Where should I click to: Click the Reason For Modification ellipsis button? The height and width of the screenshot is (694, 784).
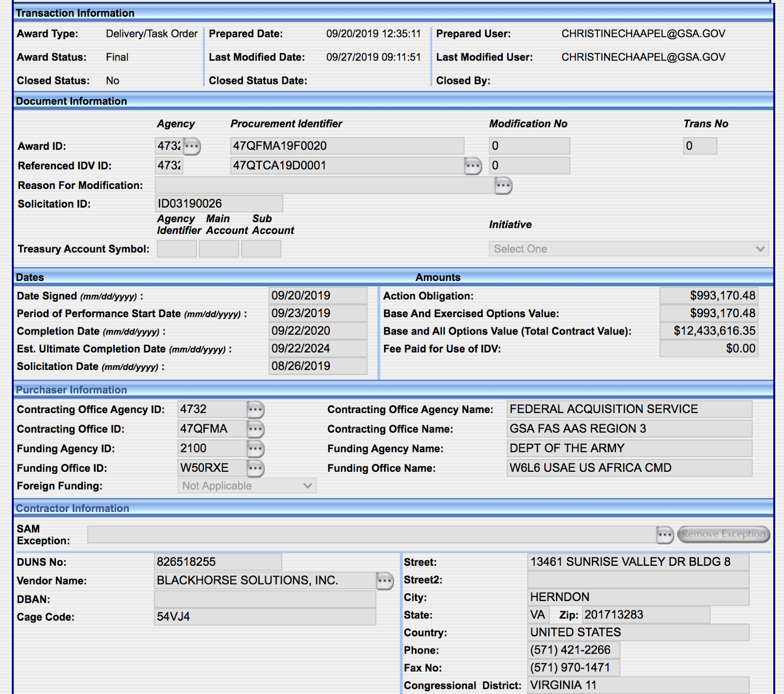(503, 185)
